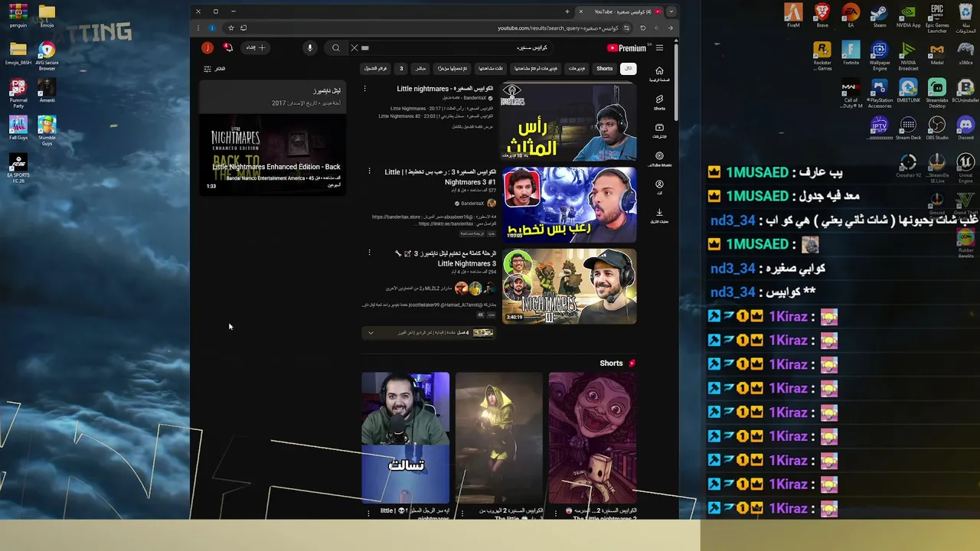The width and height of the screenshot is (980, 551).
Task: Click into the YouTube search field
Action: point(452,48)
